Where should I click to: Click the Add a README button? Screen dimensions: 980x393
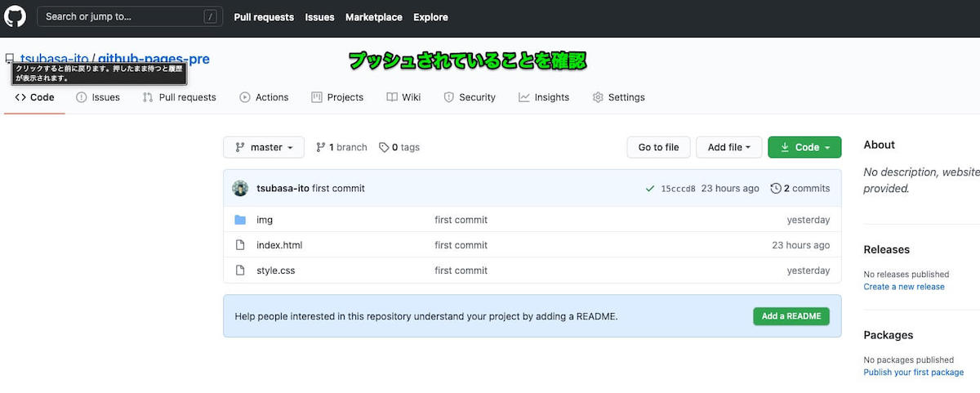click(x=791, y=316)
